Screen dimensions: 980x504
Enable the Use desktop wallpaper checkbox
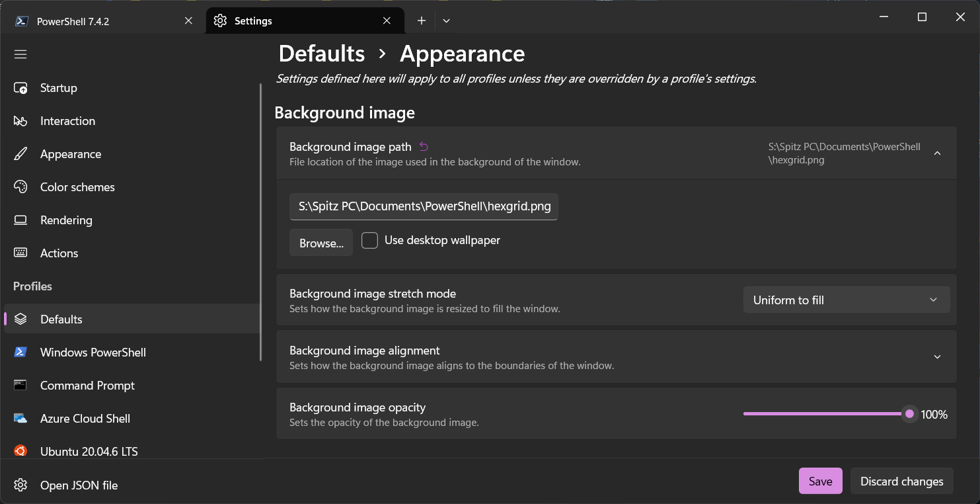(369, 240)
